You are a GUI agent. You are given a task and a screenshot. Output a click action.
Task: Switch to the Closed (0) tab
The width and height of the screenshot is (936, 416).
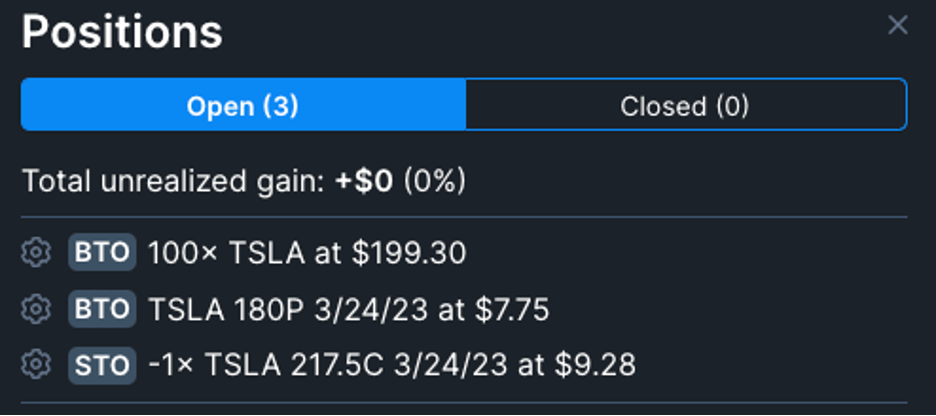pos(686,104)
